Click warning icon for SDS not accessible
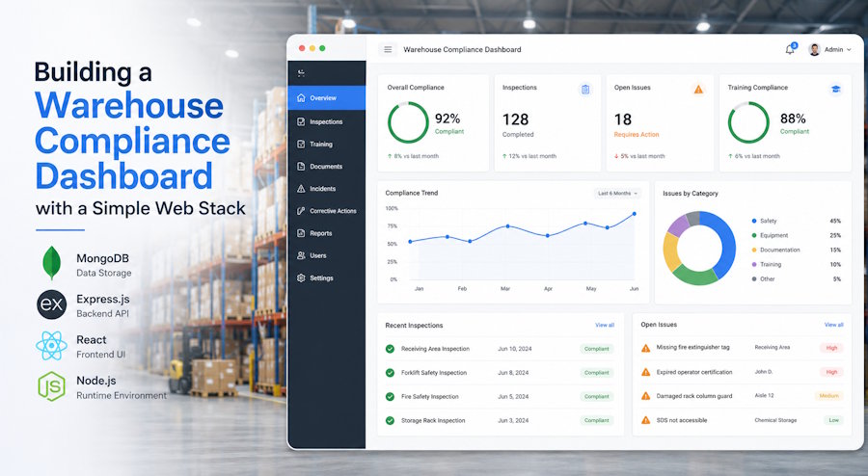This screenshot has height=476, width=868. [x=645, y=420]
